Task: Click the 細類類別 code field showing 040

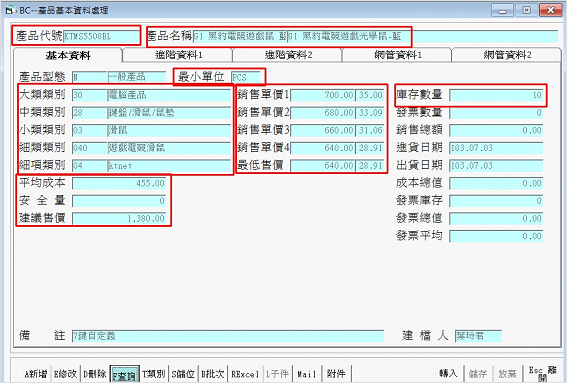Action: pos(89,148)
